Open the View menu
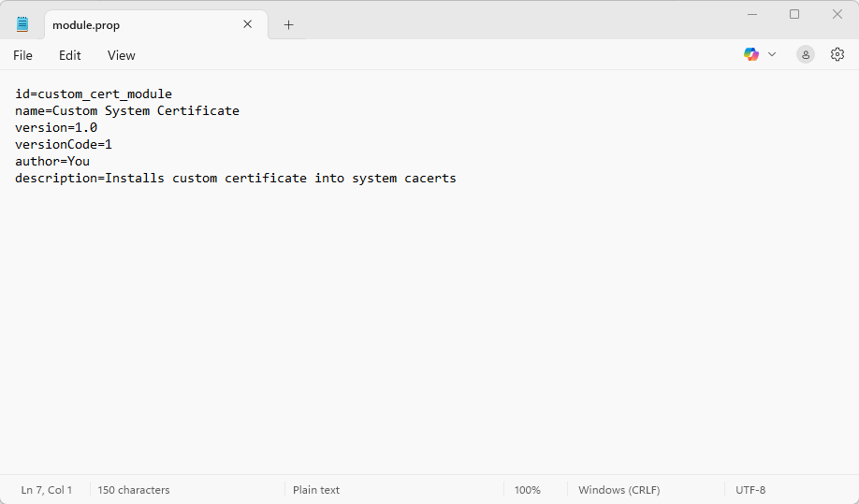The height and width of the screenshot is (504, 859). (x=122, y=55)
